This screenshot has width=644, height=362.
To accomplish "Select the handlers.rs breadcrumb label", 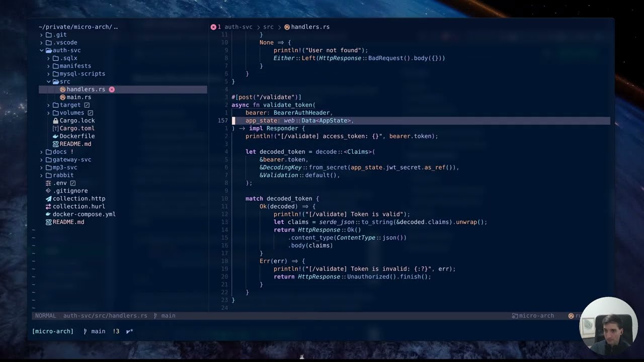I will [310, 27].
